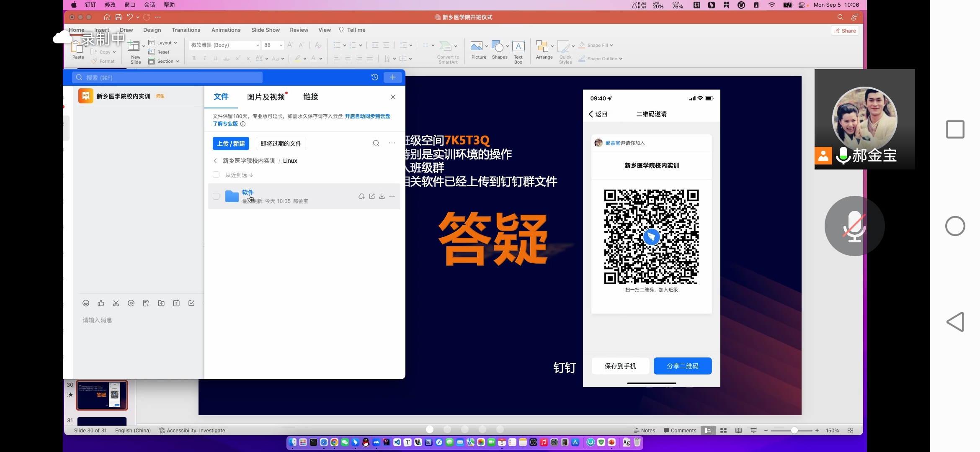This screenshot has width=980, height=452.
Task: Click the emoji icon in chat toolbar
Action: [86, 303]
